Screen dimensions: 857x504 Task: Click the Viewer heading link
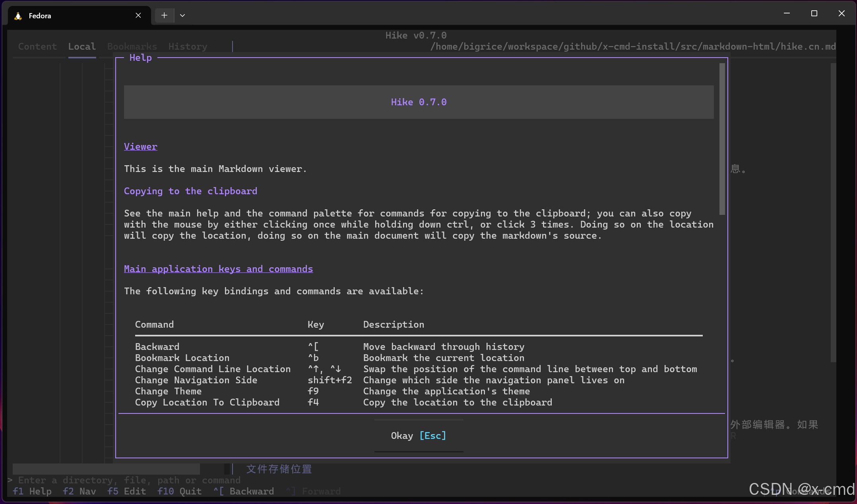tap(140, 147)
